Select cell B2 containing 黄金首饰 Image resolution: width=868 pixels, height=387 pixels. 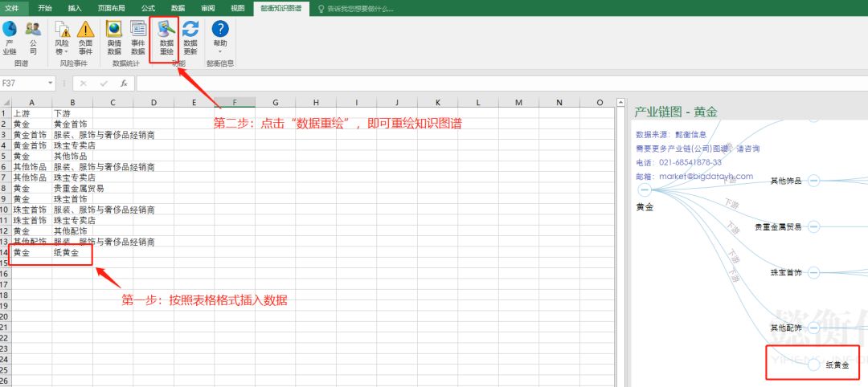pos(72,124)
